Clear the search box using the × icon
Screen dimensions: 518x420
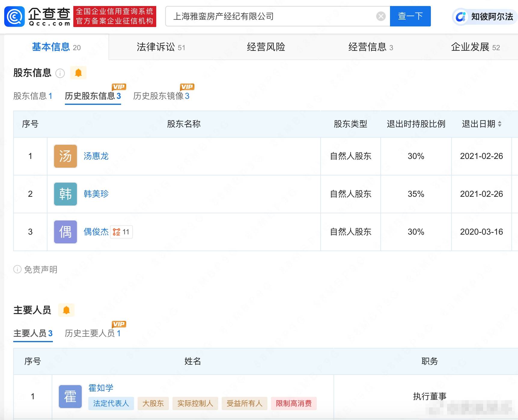pyautogui.click(x=380, y=16)
